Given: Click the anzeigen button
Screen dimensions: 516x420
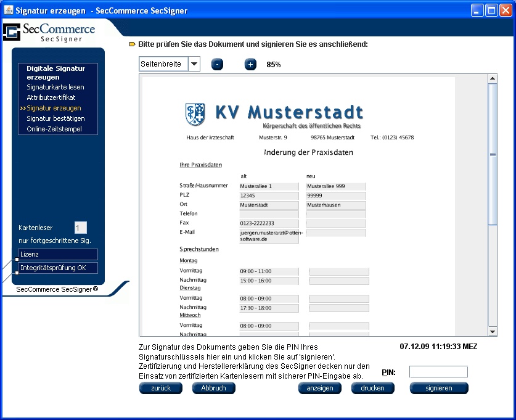Looking at the screenshot, I should click(x=320, y=388).
